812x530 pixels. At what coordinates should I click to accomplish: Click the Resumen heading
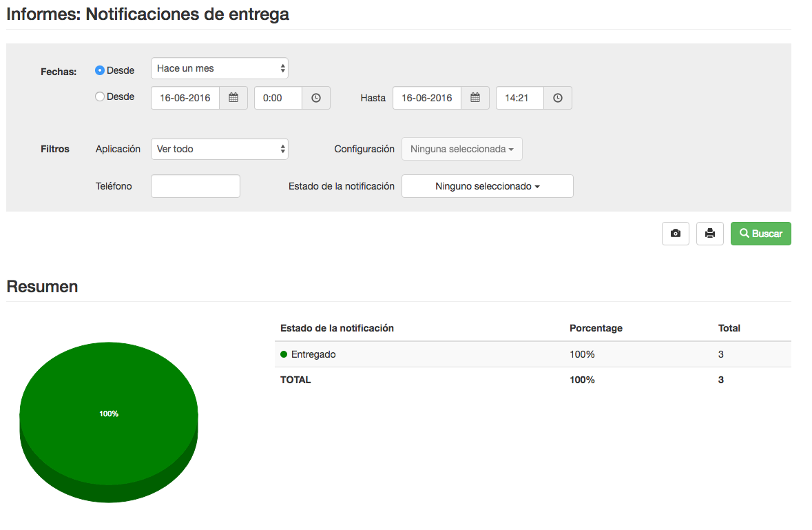pos(42,287)
